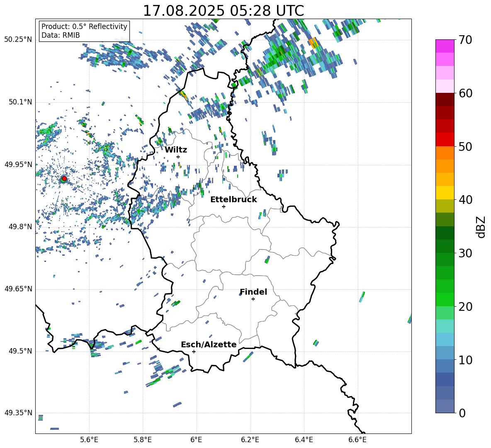
Task: Select the Wiltz city label
Action: (x=176, y=150)
